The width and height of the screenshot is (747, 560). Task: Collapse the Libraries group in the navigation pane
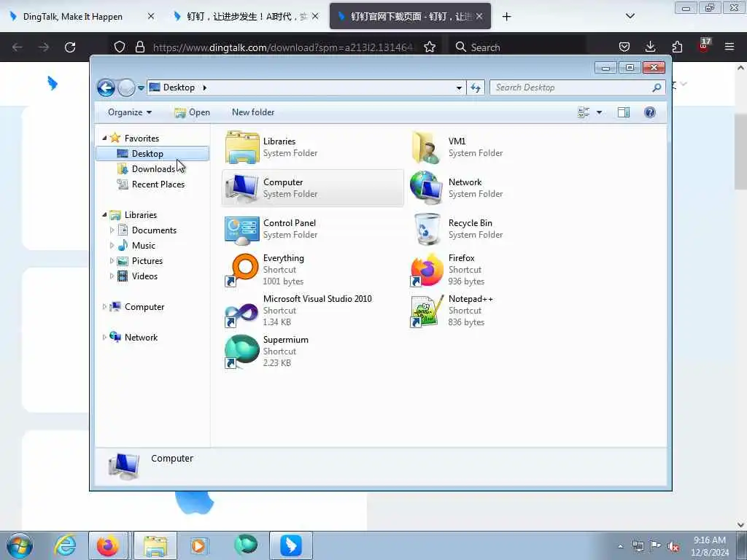pos(104,215)
